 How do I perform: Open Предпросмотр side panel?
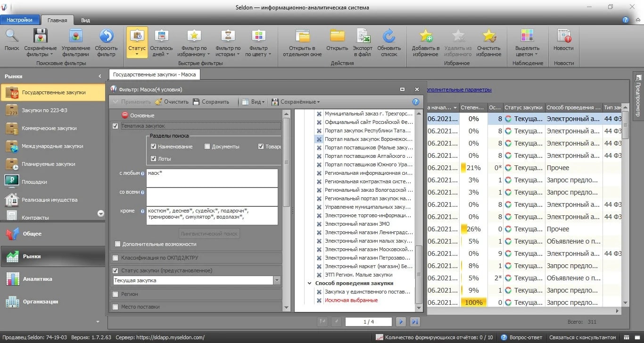coord(638,96)
